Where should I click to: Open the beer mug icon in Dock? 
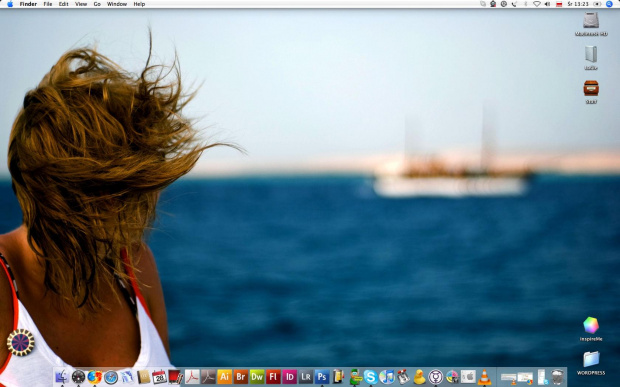pyautogui.click(x=338, y=377)
